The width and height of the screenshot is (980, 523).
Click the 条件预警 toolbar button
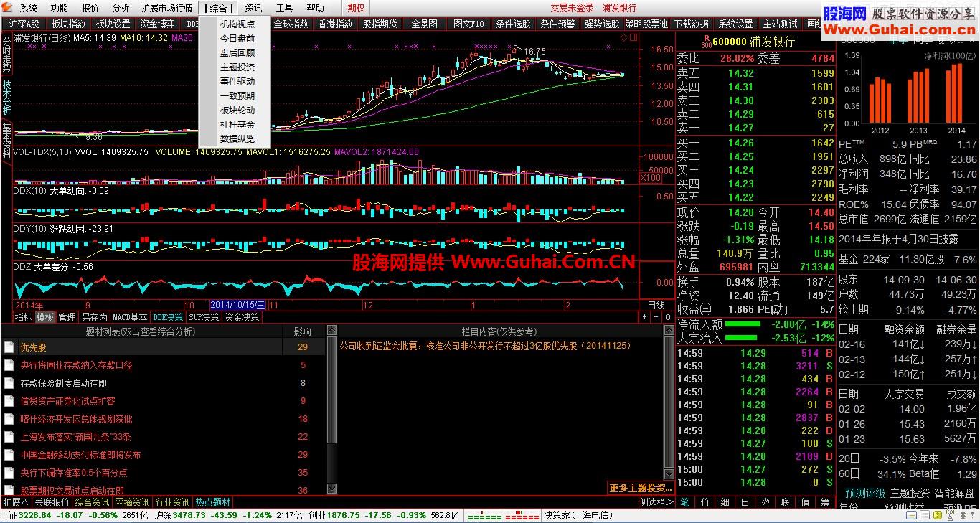557,24
